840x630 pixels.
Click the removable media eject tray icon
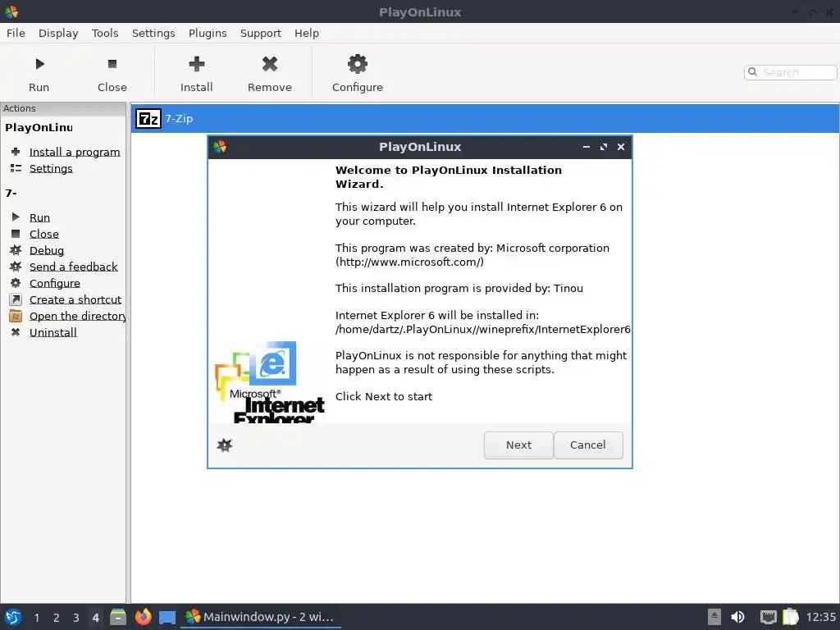(x=714, y=617)
